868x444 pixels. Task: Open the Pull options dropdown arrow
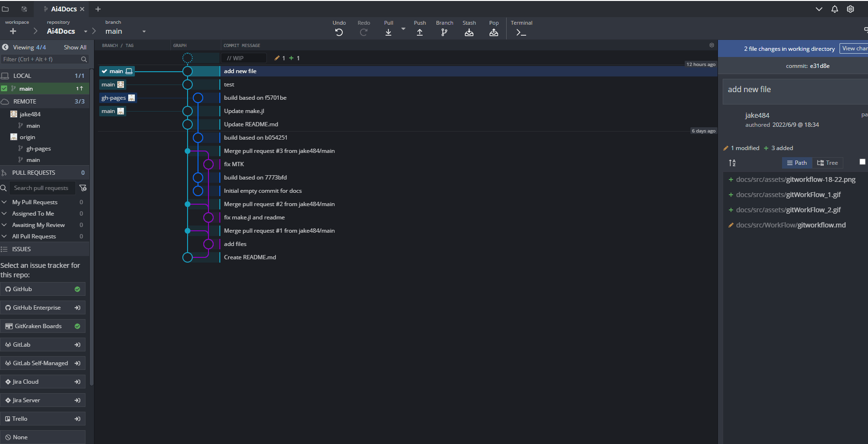point(403,29)
